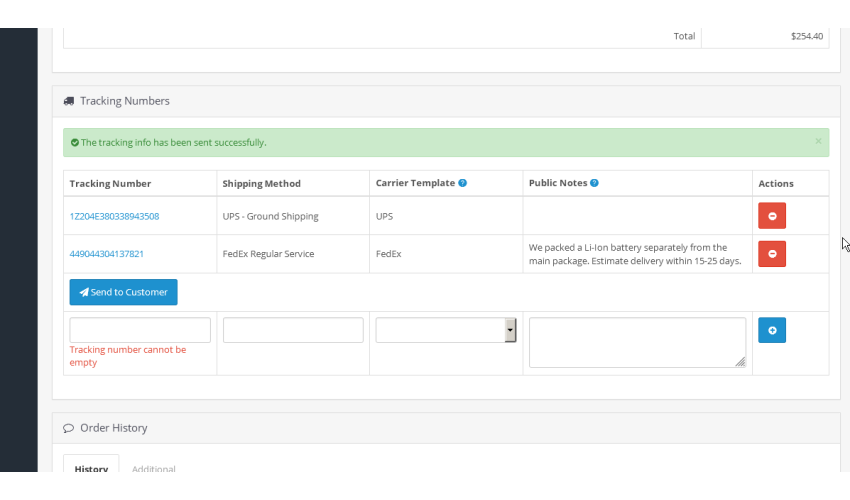Click into the public notes textarea

click(638, 343)
